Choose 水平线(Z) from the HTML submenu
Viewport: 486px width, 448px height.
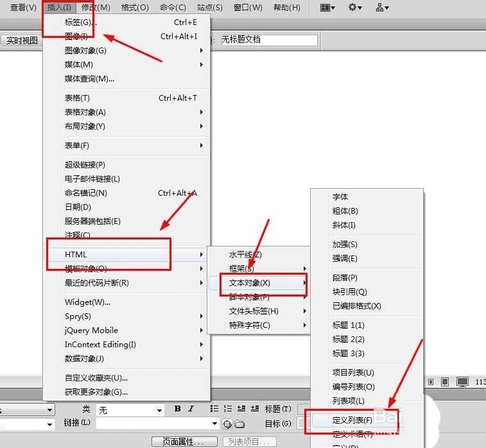(259, 255)
